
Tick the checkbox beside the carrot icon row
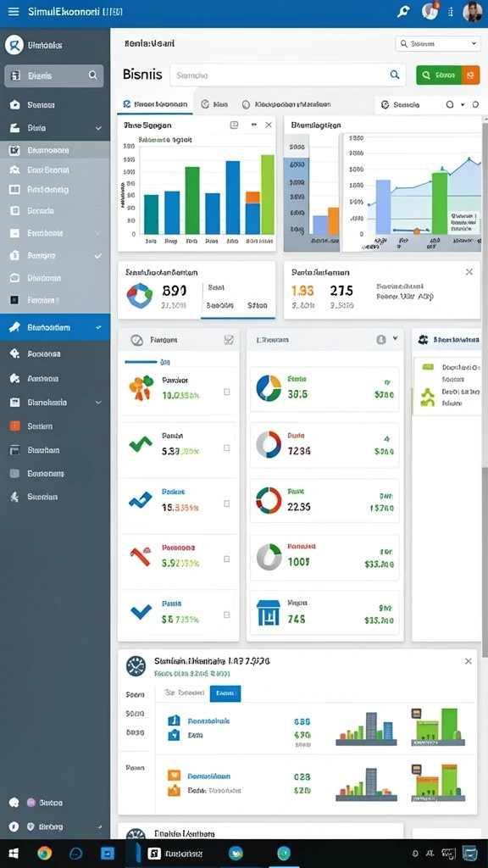pyautogui.click(x=226, y=392)
